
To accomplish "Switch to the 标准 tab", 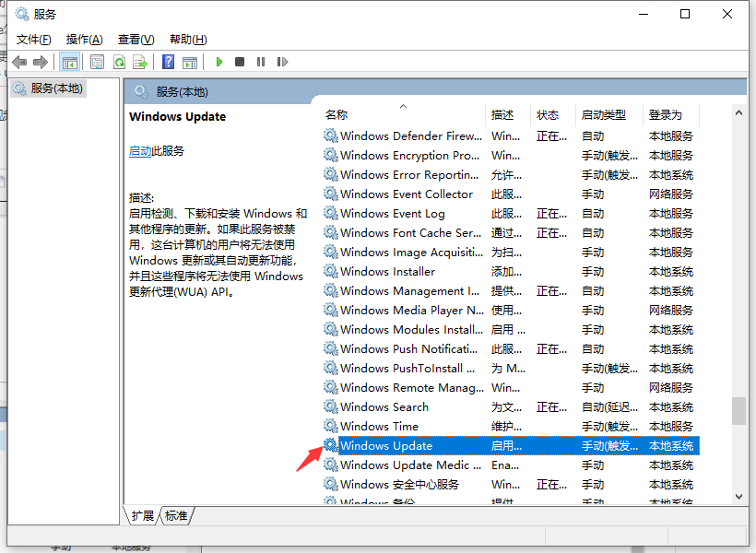I will (176, 516).
